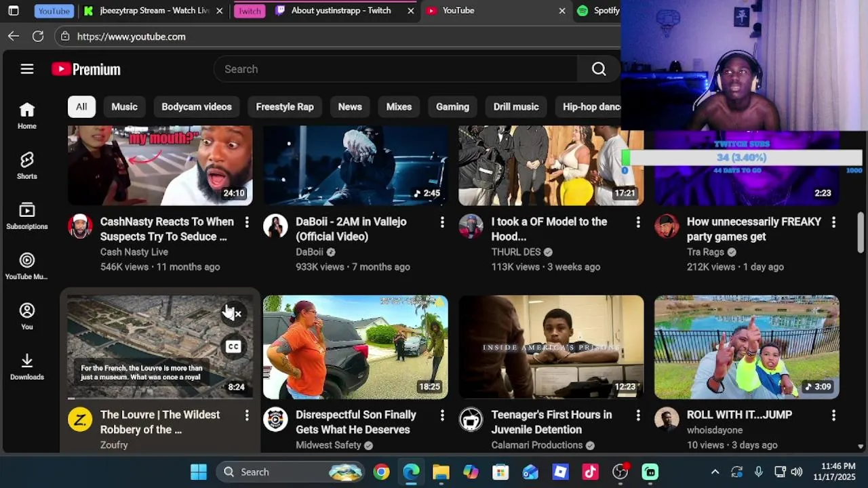Select the Drill music filter chip
The image size is (868, 488).
(x=516, y=106)
